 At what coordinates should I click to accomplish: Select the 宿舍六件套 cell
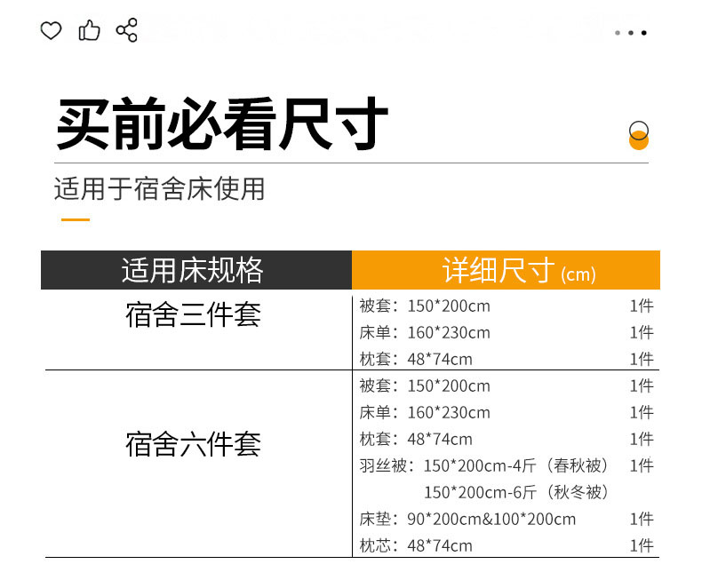click(193, 444)
